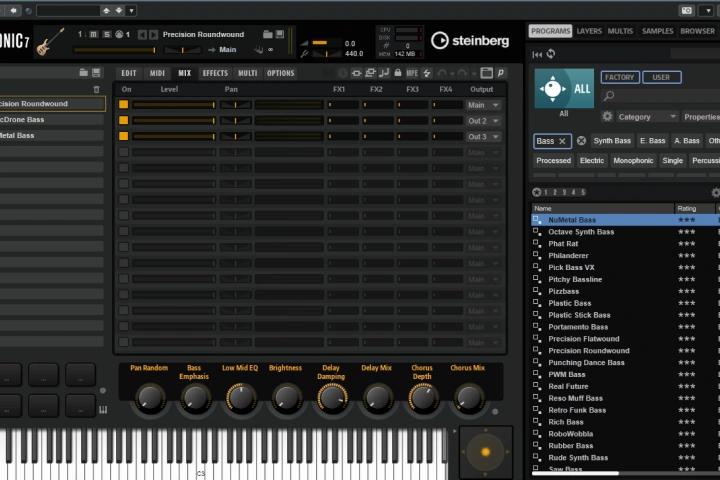Toggle the lock icon in toolbar
Image resolution: width=720 pixels, height=480 pixels.
tap(398, 73)
